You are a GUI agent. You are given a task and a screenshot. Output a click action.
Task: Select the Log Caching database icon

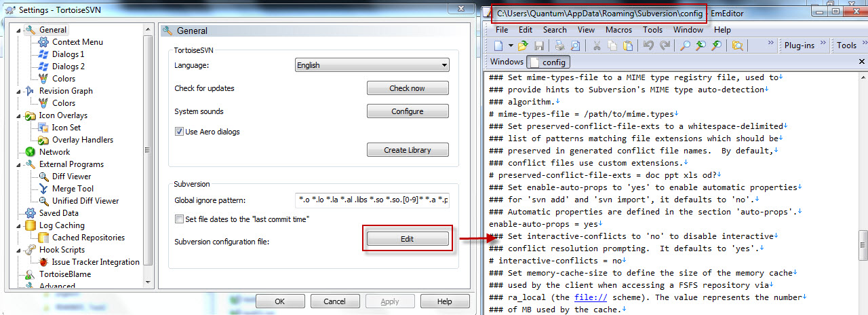(x=30, y=225)
